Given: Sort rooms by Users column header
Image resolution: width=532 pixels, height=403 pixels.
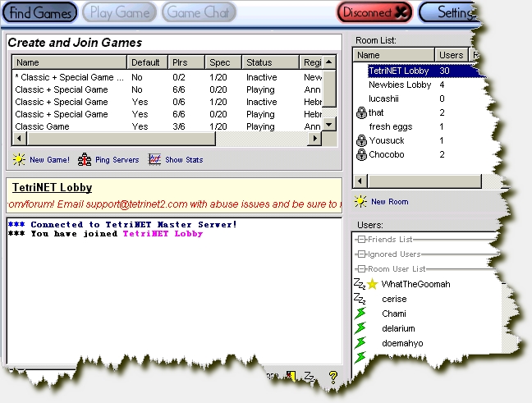Looking at the screenshot, I should pos(452,55).
